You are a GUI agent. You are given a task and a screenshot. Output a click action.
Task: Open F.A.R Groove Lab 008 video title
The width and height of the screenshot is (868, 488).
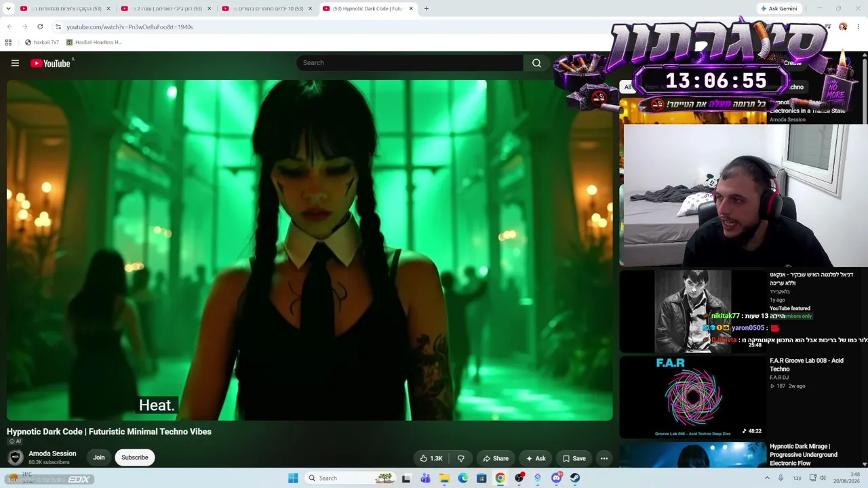(x=806, y=365)
